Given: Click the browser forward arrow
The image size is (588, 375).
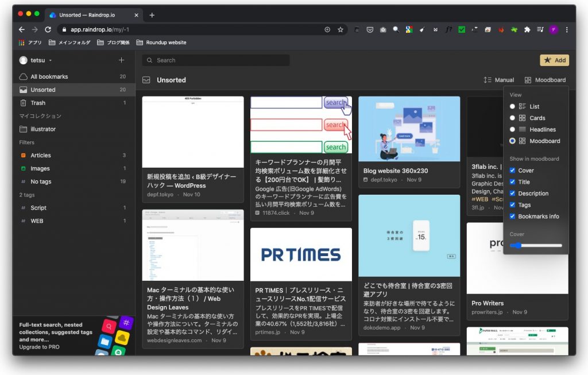Looking at the screenshot, I should (35, 30).
